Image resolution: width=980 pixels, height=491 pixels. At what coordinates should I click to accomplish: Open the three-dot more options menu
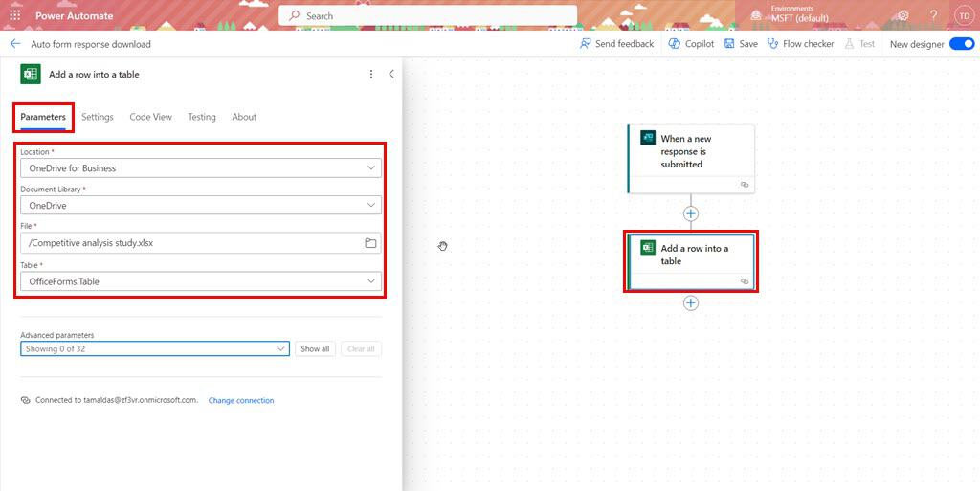(370, 74)
